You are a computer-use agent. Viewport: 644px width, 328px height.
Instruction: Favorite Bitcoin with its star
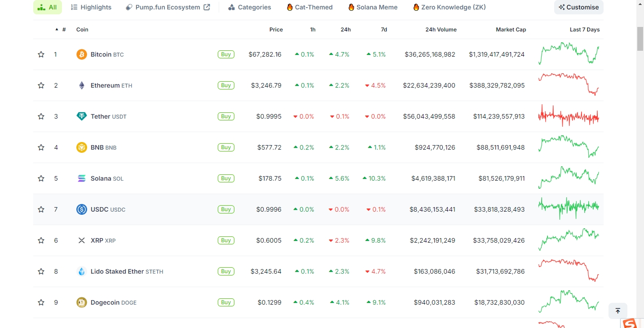point(41,54)
